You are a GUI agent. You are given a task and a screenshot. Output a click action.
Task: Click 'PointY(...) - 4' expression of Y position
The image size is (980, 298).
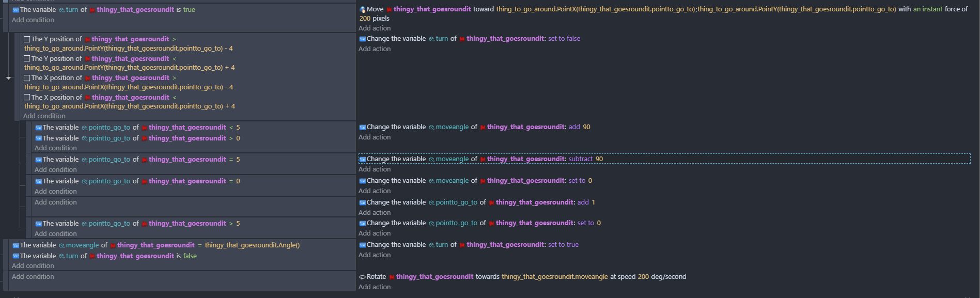129,49
